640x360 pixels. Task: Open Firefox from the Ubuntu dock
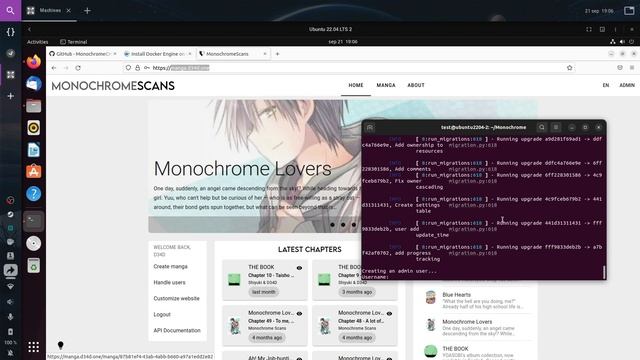(x=33, y=62)
